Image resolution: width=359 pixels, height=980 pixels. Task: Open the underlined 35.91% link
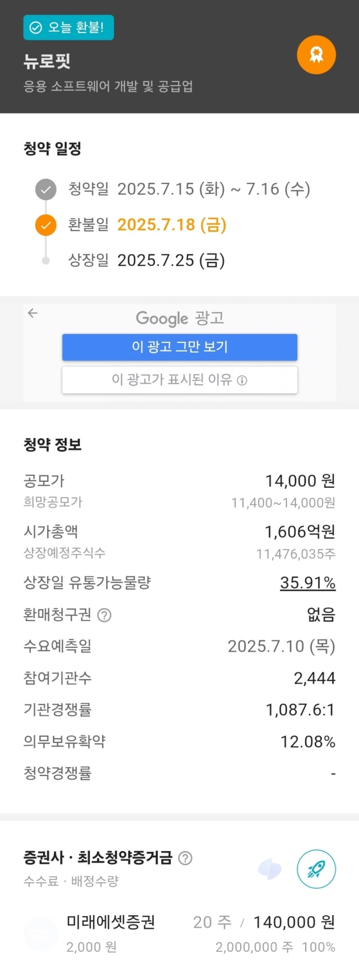click(308, 583)
